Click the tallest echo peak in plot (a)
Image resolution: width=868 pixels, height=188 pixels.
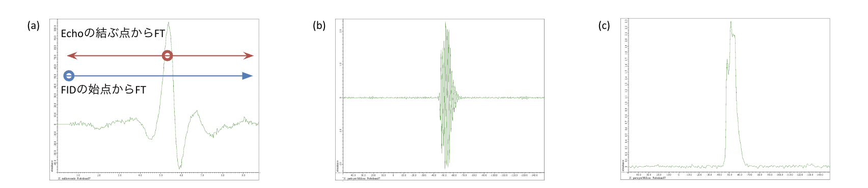[x=169, y=23]
